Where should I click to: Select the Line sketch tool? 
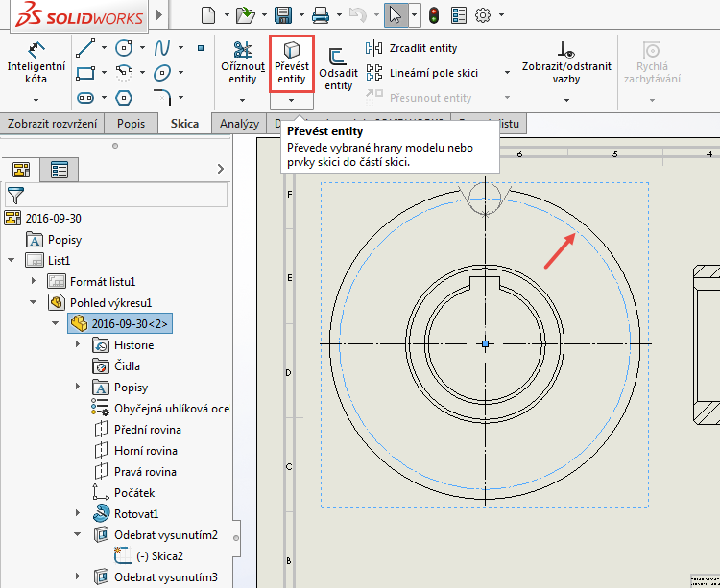click(85, 48)
